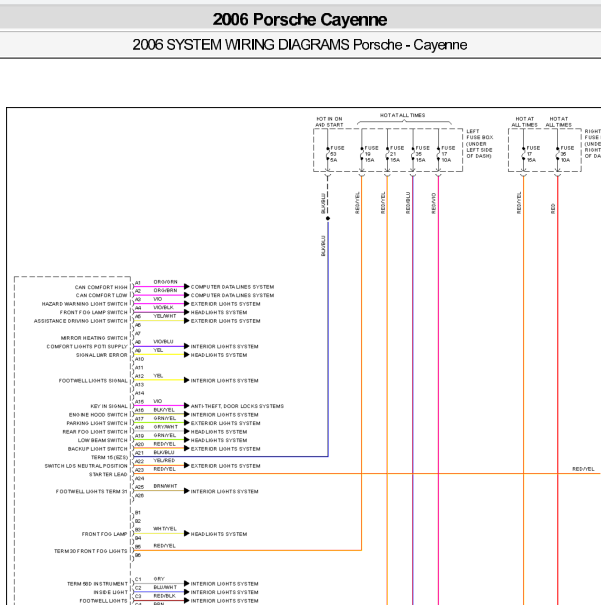Select the "TERM 15 (EZS)" label
601x605 pixels.
pos(110,458)
